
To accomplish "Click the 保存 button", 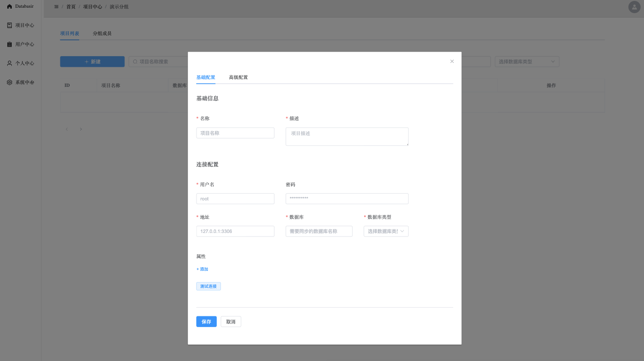I will [206, 322].
